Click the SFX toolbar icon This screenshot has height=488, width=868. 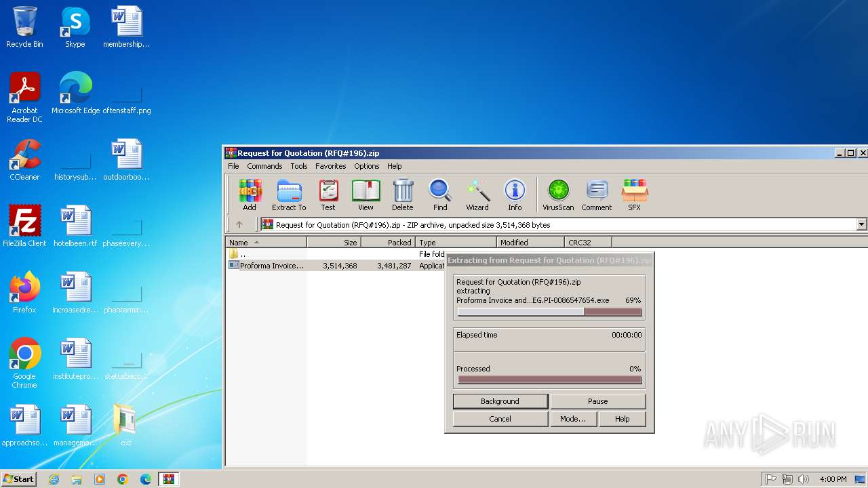635,195
